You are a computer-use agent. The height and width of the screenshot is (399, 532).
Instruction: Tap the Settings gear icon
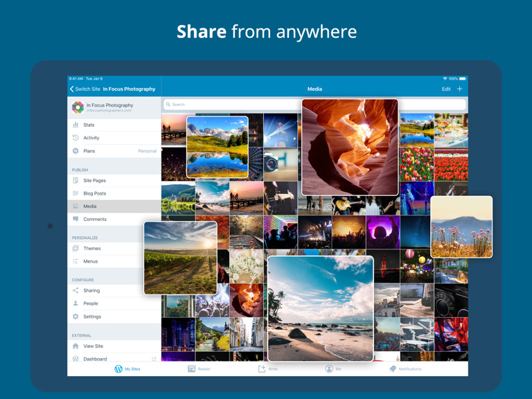pos(76,316)
